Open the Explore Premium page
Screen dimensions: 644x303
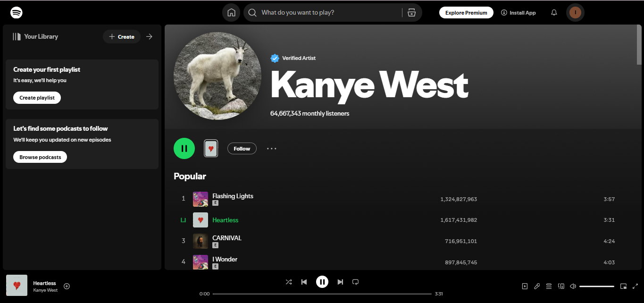tap(466, 12)
